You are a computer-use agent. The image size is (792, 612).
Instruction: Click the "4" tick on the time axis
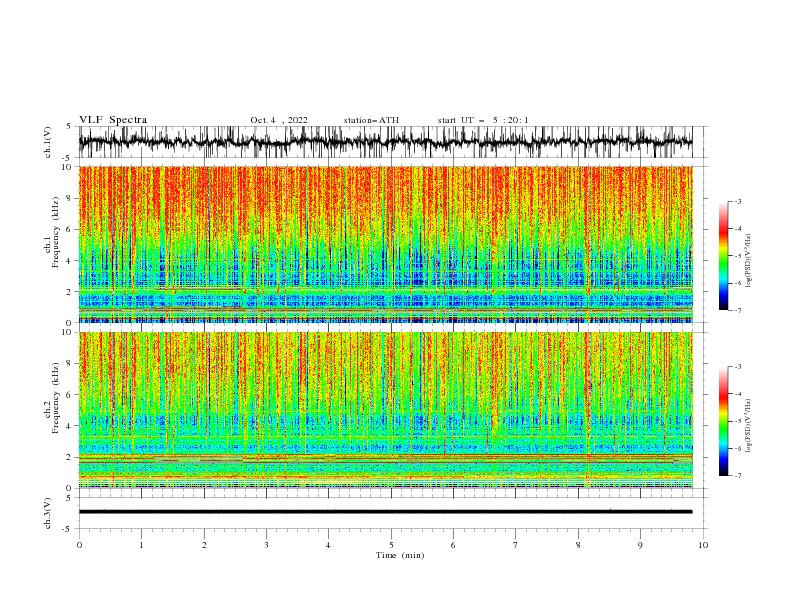pos(328,545)
